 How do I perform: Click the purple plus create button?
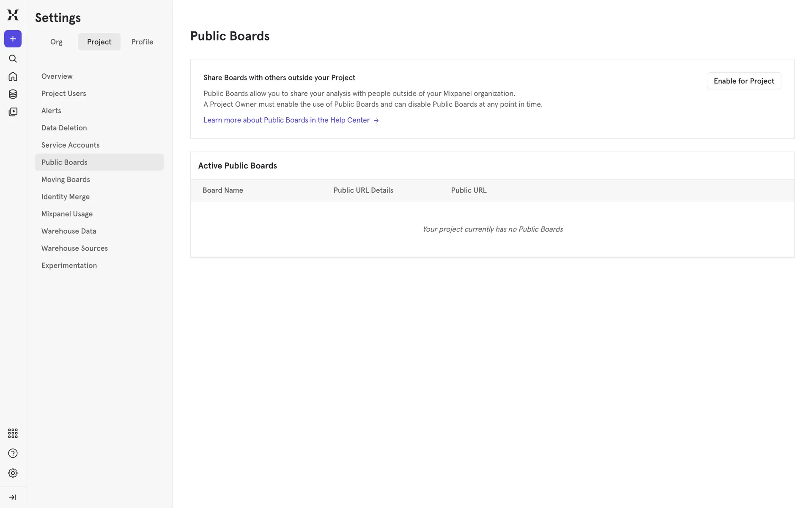click(x=13, y=39)
